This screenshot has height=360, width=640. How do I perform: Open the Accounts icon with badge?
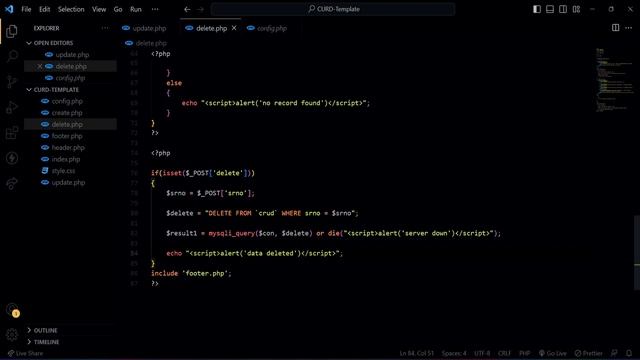[x=12, y=310]
